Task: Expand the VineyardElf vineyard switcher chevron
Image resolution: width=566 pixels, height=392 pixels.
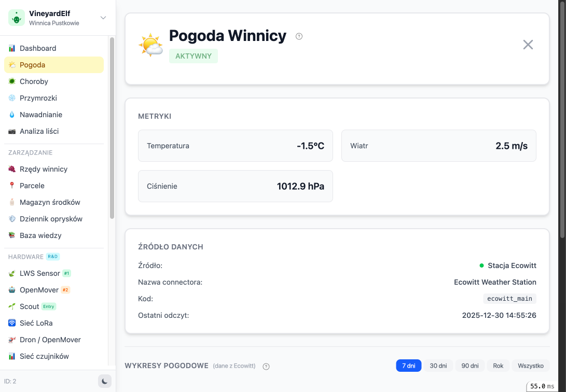Action: pos(103,18)
